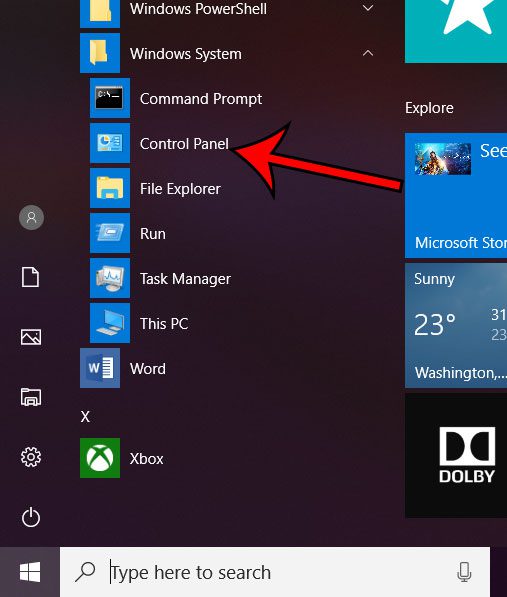The image size is (507, 597).
Task: Open the Microsoft Store live tile
Action: click(x=456, y=195)
